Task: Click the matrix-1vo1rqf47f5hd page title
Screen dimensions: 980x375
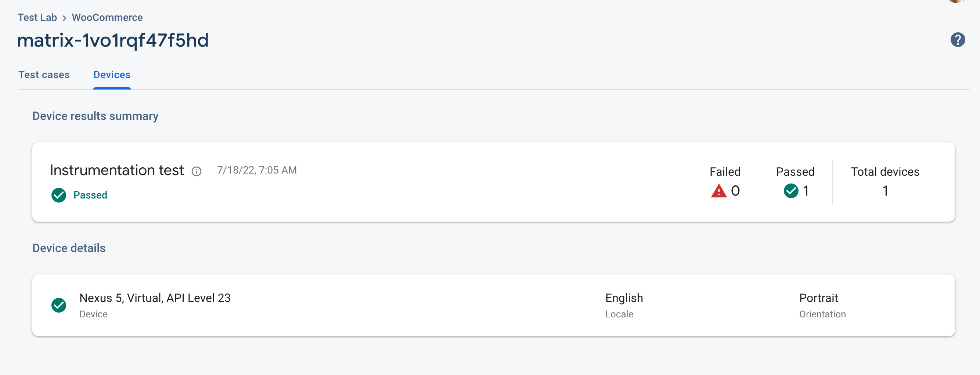Action: (113, 40)
